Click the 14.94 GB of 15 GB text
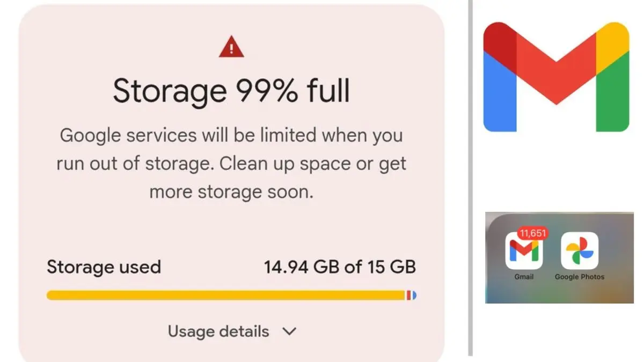 (341, 267)
